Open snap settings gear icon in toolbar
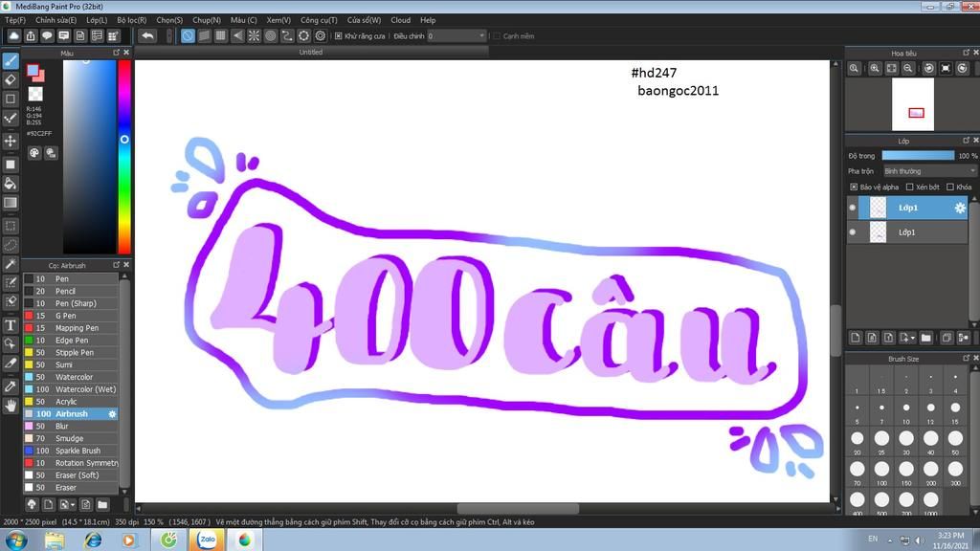Screen dimensions: 980x551 [321, 35]
